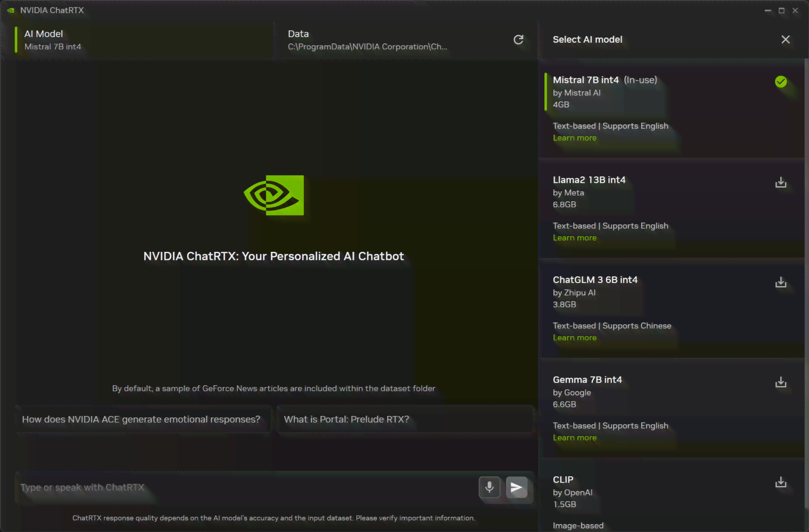809x532 pixels.
Task: Minimize the NVIDIA ChatRTX window
Action: coord(768,11)
